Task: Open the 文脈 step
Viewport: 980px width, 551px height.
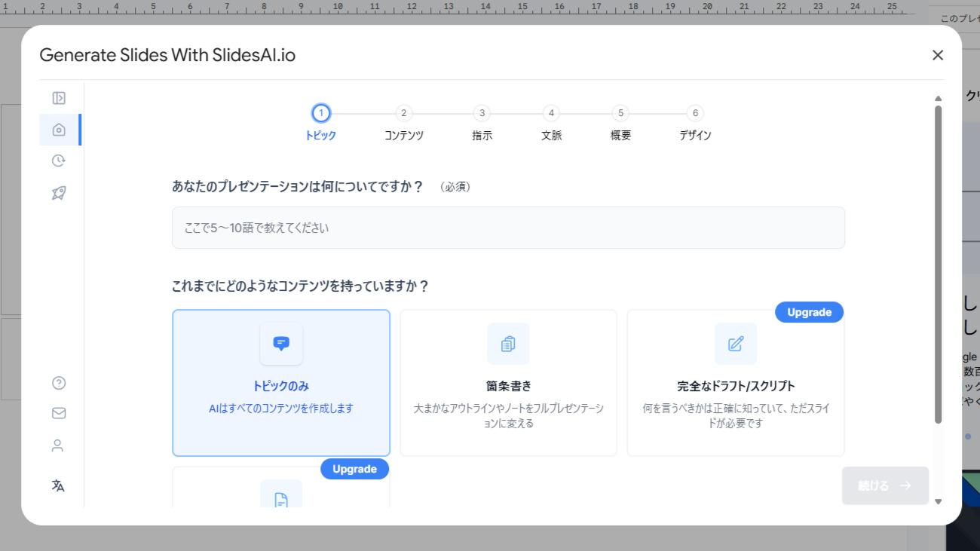Action: (551, 113)
